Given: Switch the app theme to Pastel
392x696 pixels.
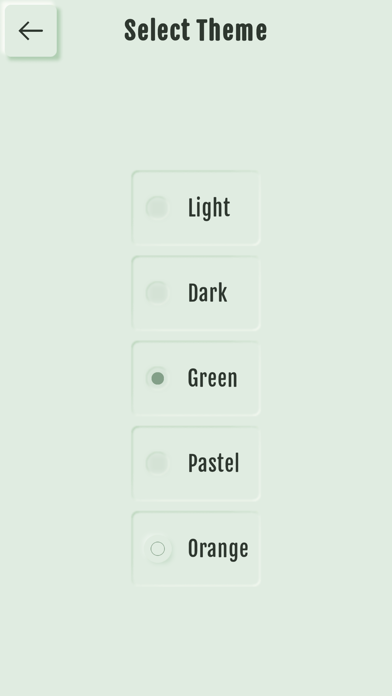Looking at the screenshot, I should pos(196,463).
